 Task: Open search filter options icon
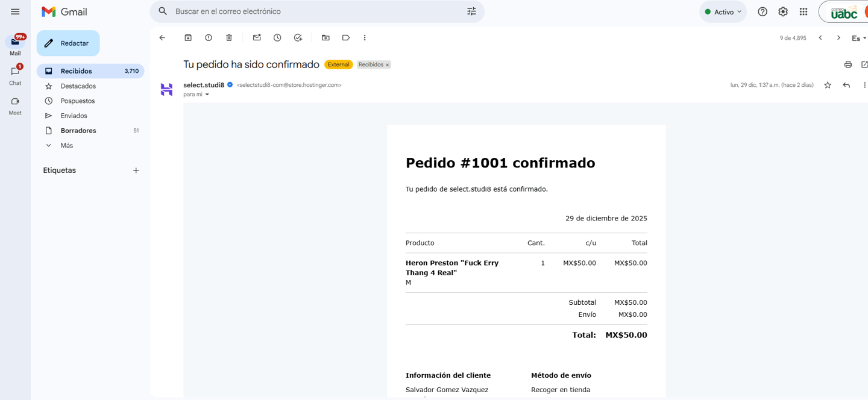pyautogui.click(x=471, y=11)
